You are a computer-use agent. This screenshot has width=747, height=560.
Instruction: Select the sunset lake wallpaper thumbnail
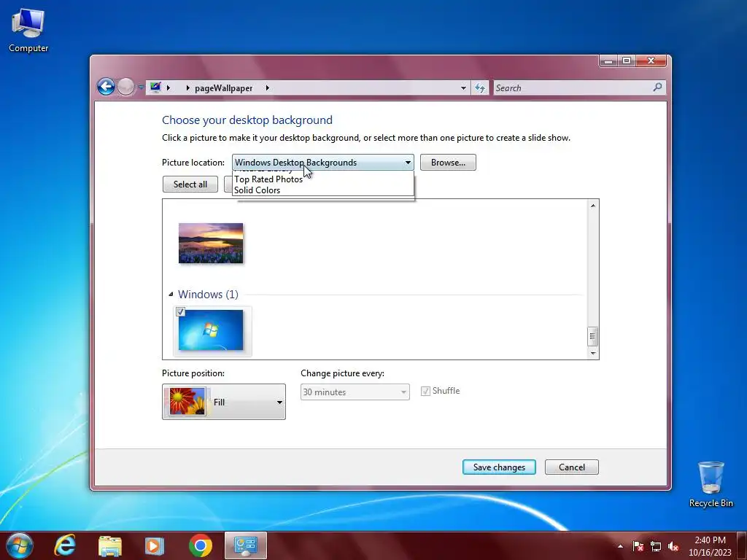(x=211, y=243)
